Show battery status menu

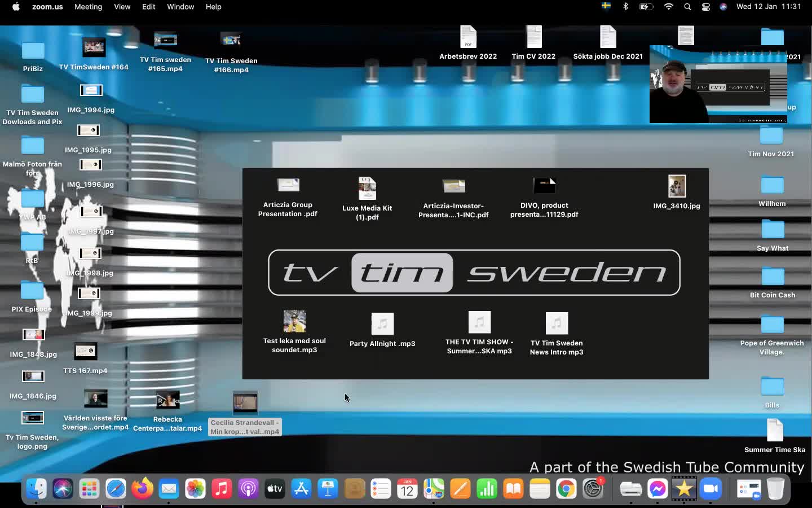646,7
